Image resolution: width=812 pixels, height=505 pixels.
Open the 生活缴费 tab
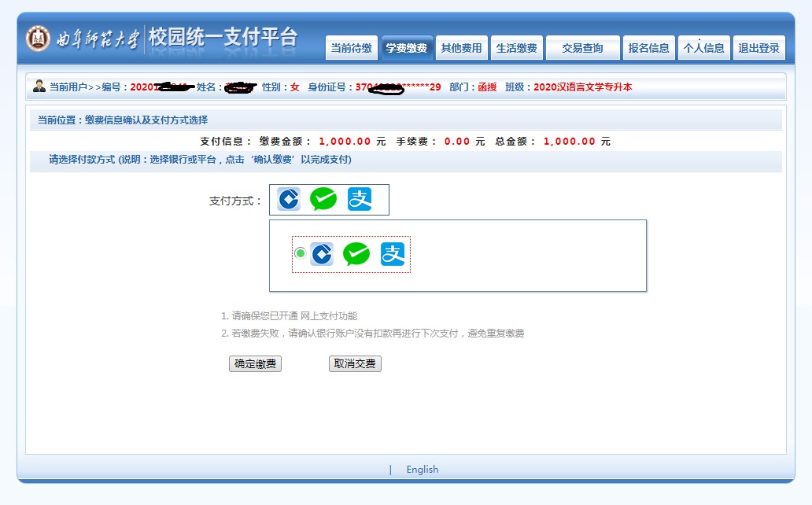click(517, 48)
